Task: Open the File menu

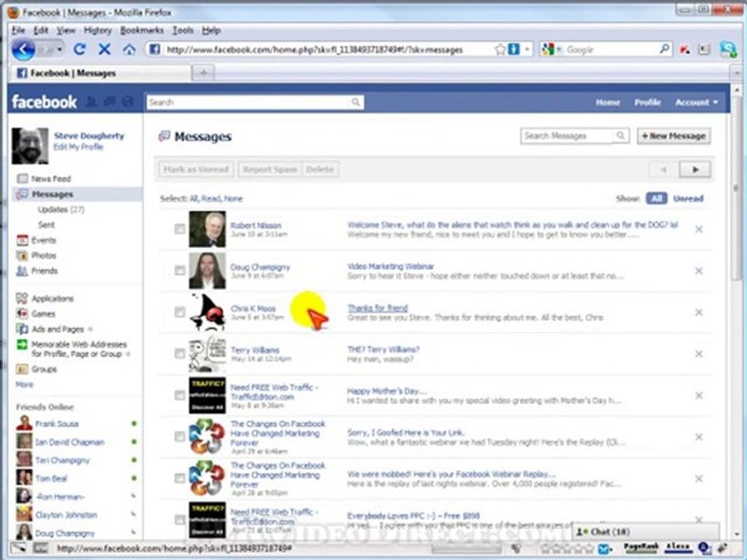Action: coord(18,30)
